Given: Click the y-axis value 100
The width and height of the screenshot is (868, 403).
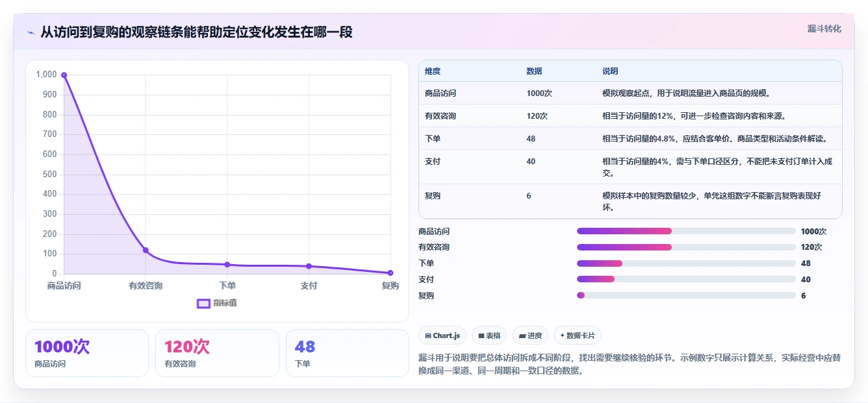Looking at the screenshot, I should (x=50, y=254).
